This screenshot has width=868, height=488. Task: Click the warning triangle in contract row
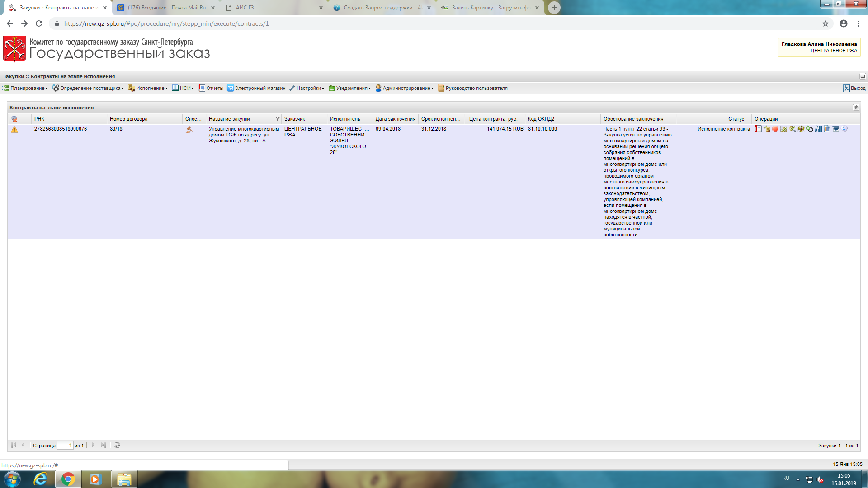point(14,130)
